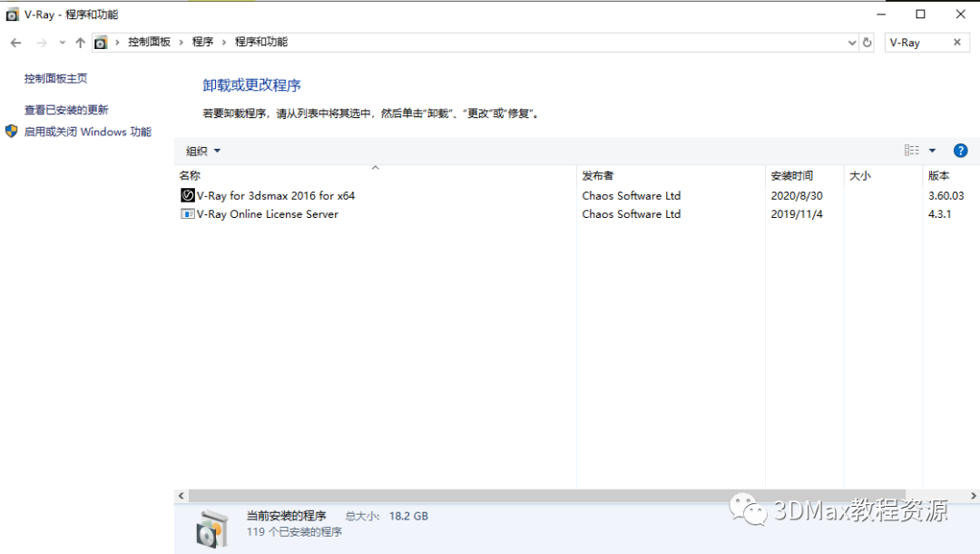The height and width of the screenshot is (554, 980).
Task: Open 控制面板 breadcrumb
Action: click(x=150, y=42)
